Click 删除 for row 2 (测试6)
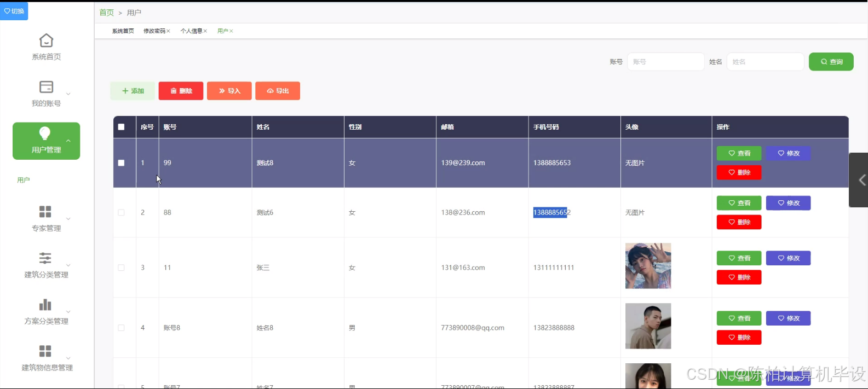Screen dimensions: 868x389 tap(739, 222)
